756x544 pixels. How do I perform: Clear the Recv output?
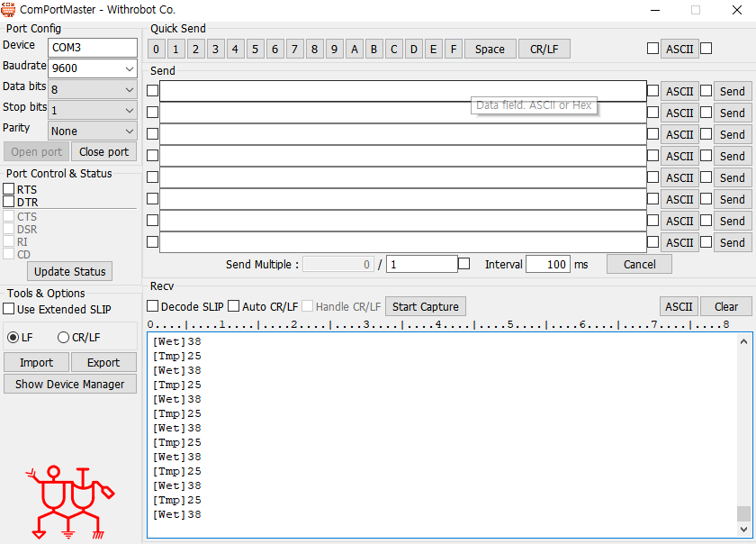click(726, 306)
